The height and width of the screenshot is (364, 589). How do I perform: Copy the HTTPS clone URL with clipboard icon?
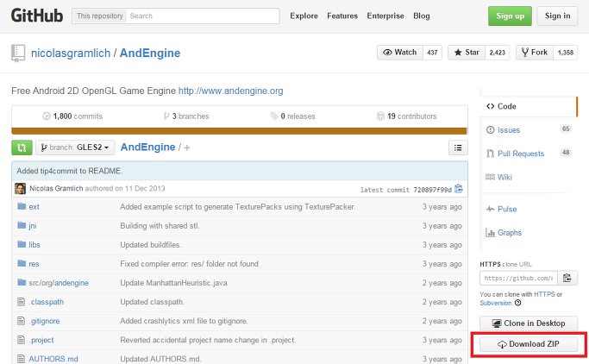point(567,278)
